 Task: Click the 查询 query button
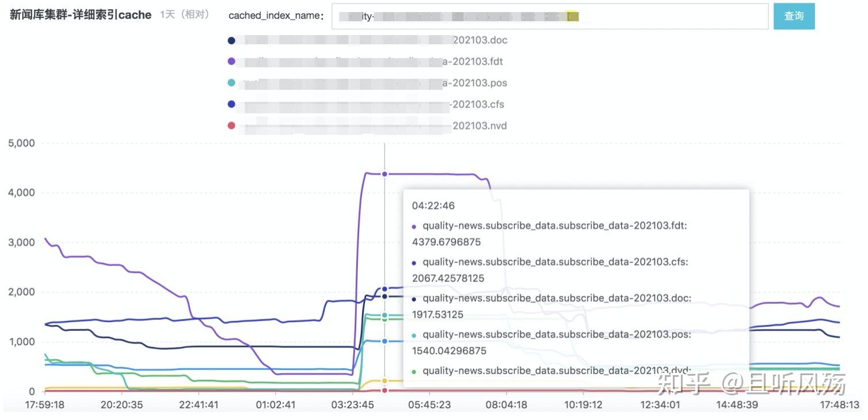(x=794, y=16)
